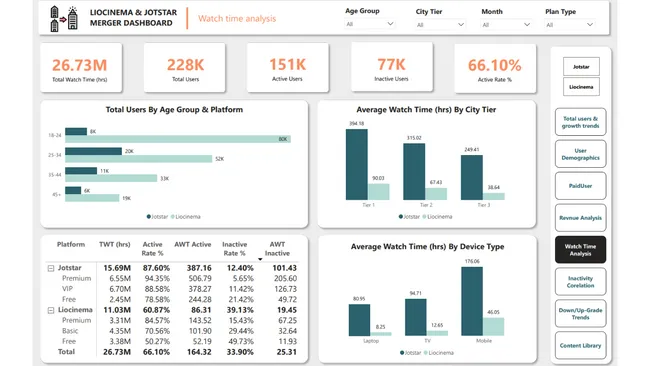Select the Jotstar Premium table row
Viewport: 650px width, 366px height.
(172, 279)
